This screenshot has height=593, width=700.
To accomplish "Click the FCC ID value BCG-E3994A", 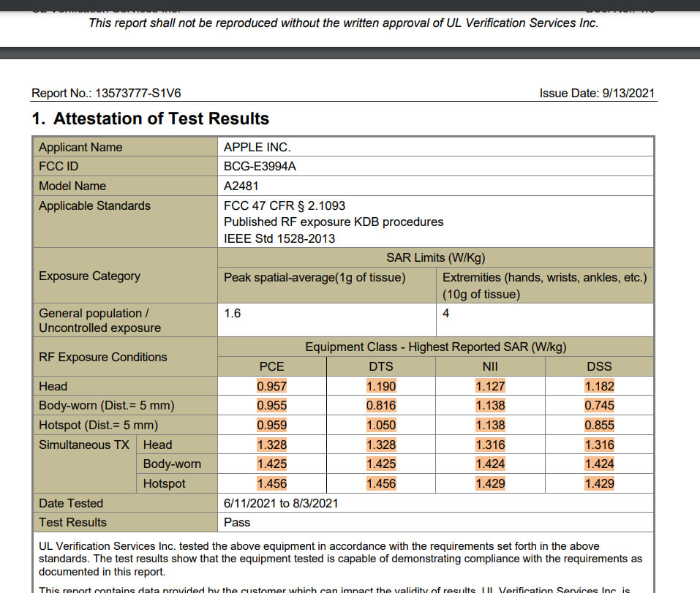I will coord(260,166).
